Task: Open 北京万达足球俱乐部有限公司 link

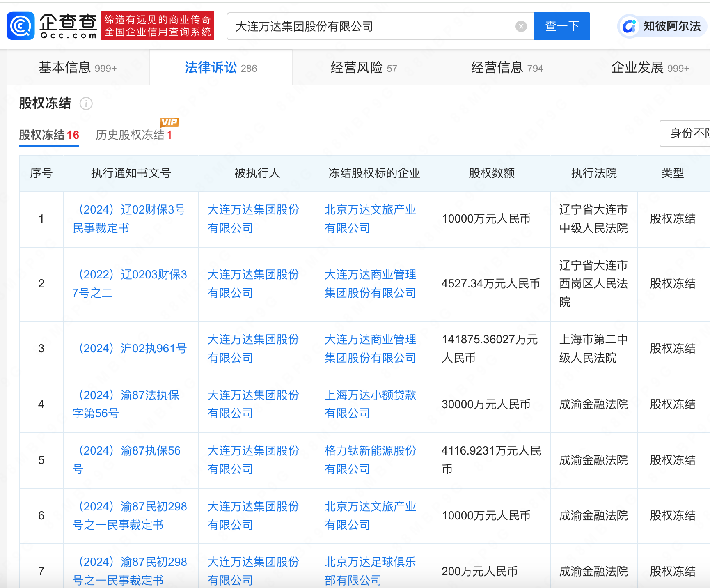Action: tap(370, 571)
